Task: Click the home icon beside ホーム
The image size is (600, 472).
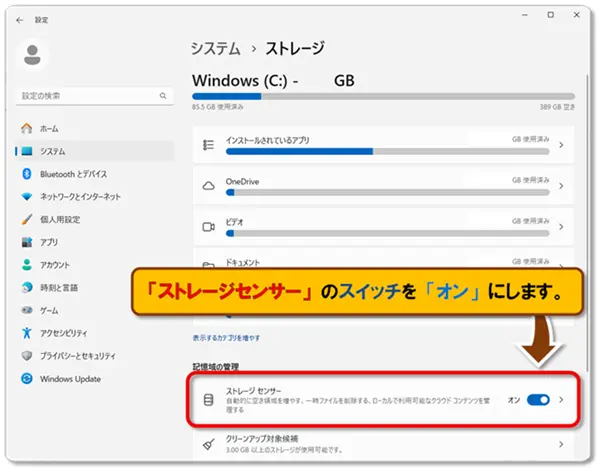Action: tap(26, 128)
